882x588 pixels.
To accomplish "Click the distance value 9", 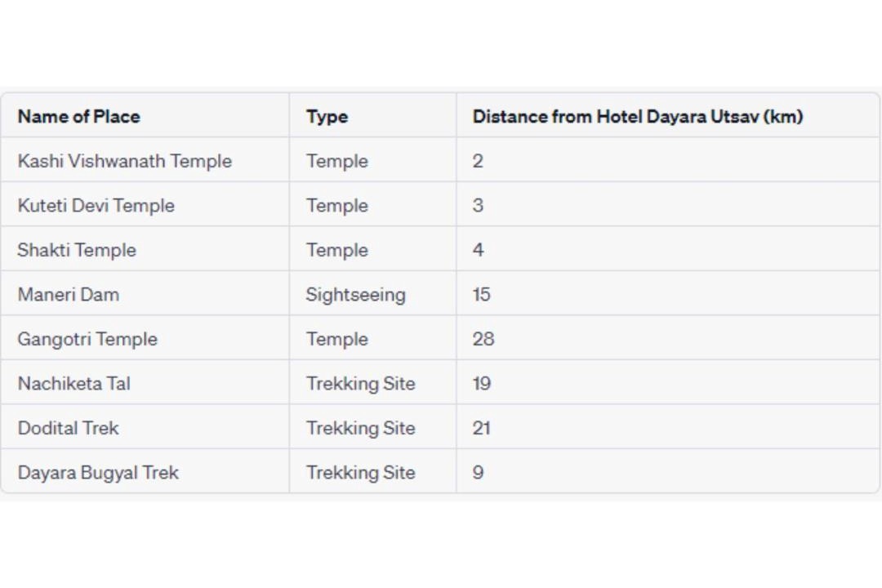I will (x=478, y=472).
